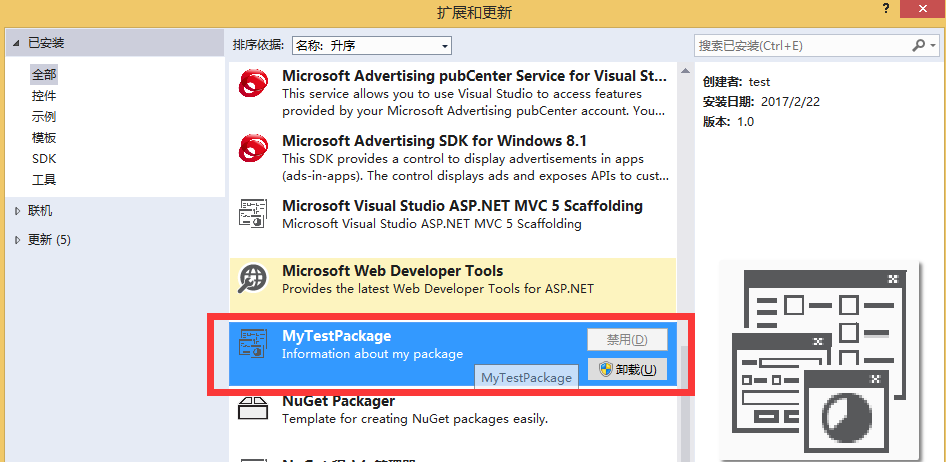The width and height of the screenshot is (946, 462).
Task: Click the 扩展和更新 window title
Action: (474, 12)
